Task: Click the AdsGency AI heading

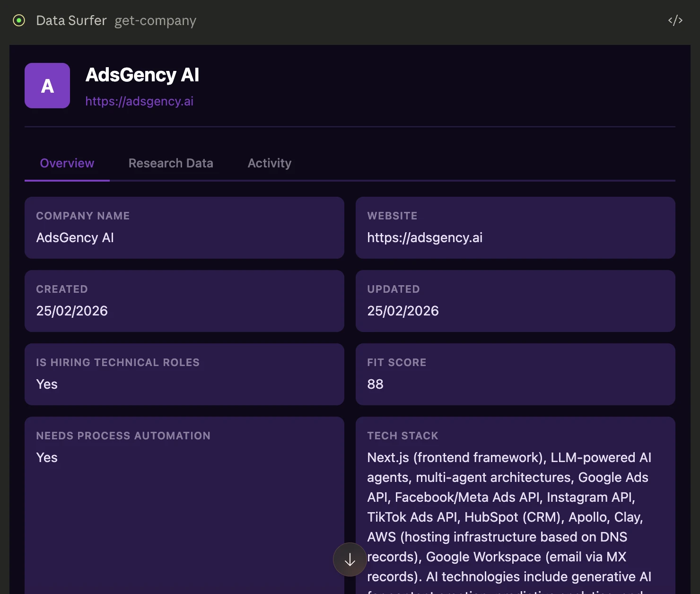Action: pyautogui.click(x=142, y=75)
